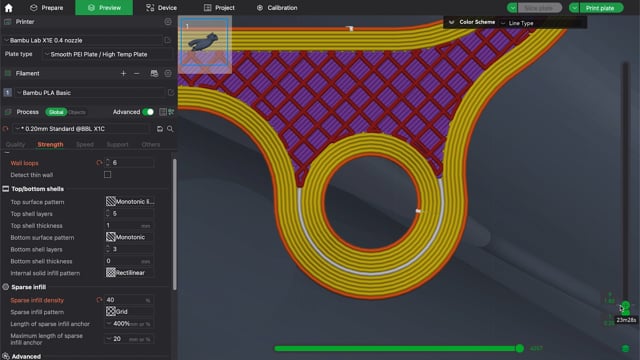Open Bottom surface pattern dropdown
Viewport: 640px width, 360px height.
pos(129,237)
